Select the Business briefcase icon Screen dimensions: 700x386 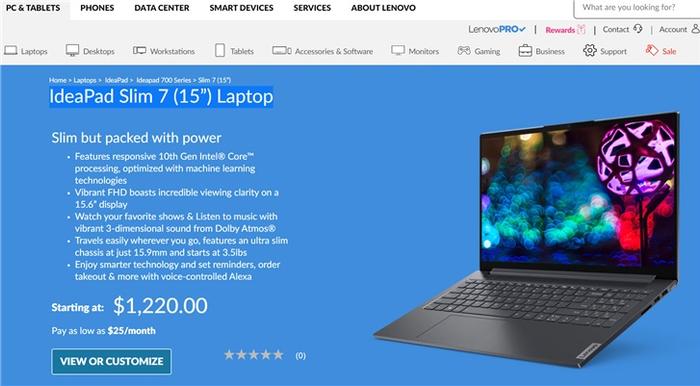[525, 50]
